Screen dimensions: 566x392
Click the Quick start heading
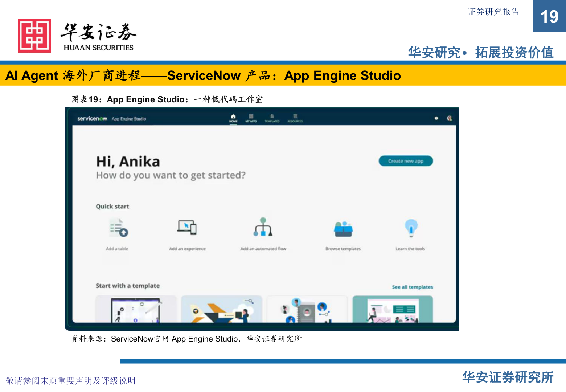tap(112, 207)
